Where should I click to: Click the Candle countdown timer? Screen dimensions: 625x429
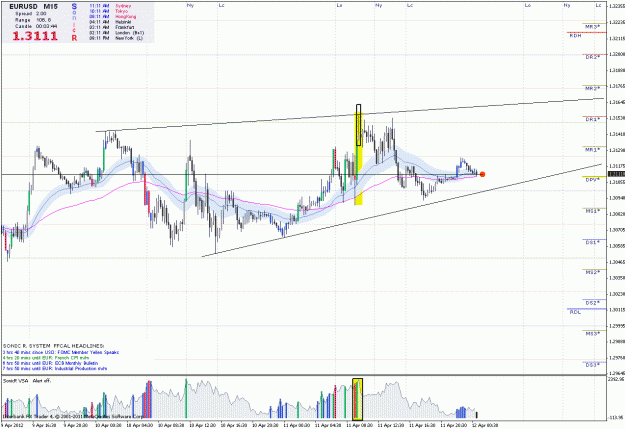point(36,26)
